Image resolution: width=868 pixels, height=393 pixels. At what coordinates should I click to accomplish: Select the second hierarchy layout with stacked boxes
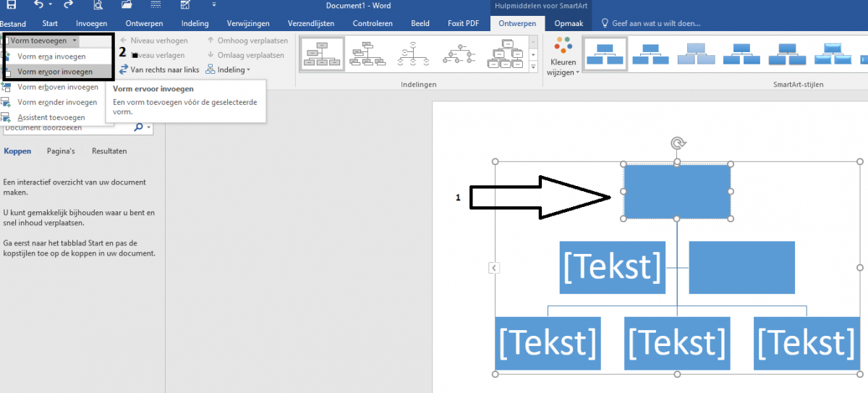(x=367, y=54)
